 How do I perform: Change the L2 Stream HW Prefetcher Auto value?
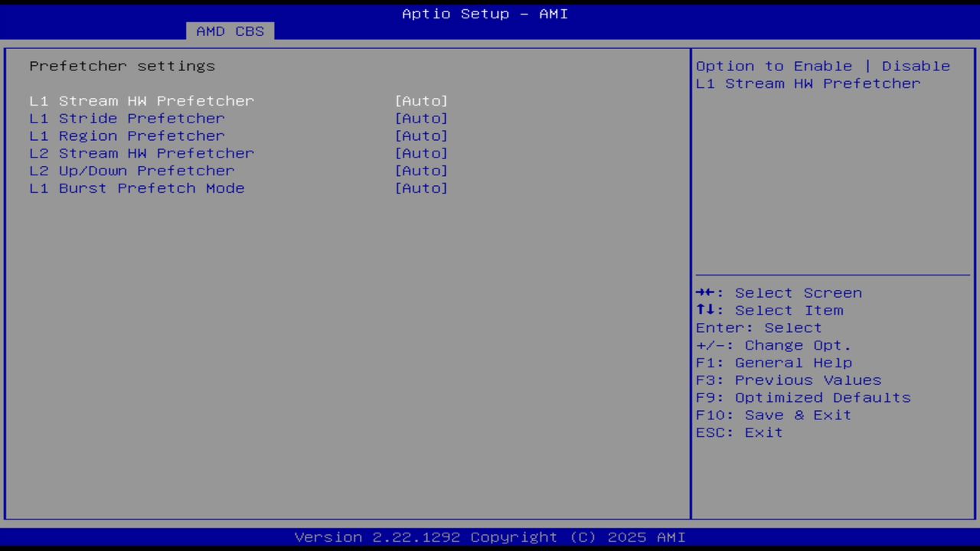tap(421, 154)
